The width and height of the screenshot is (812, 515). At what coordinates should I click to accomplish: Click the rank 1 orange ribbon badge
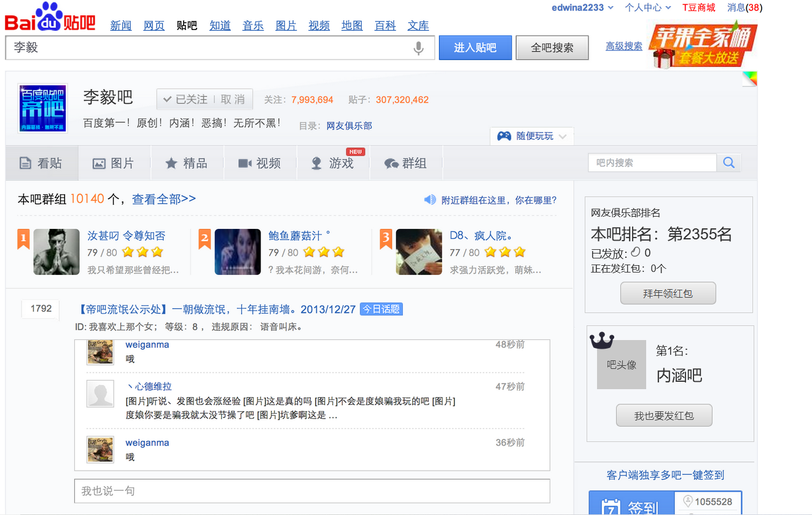[23, 239]
